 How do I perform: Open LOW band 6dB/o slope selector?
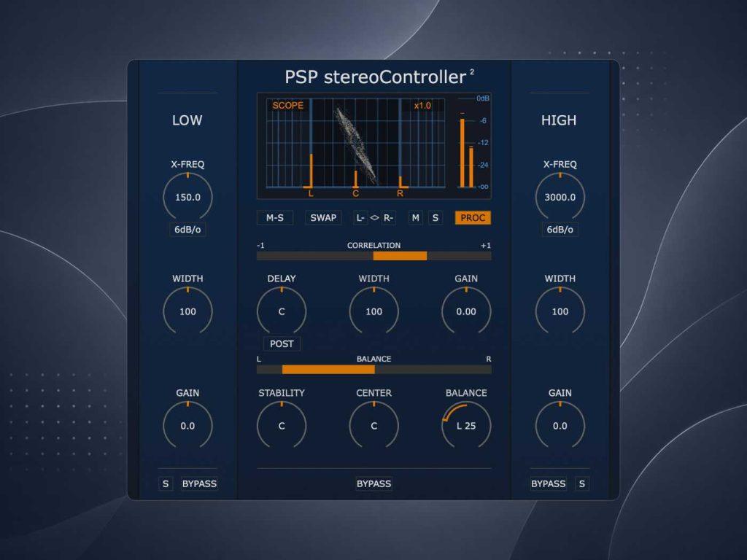pyautogui.click(x=187, y=230)
